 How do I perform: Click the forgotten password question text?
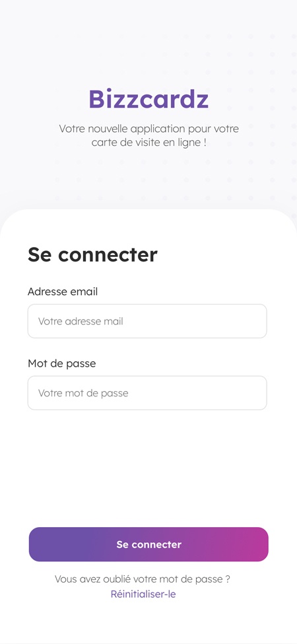click(143, 579)
